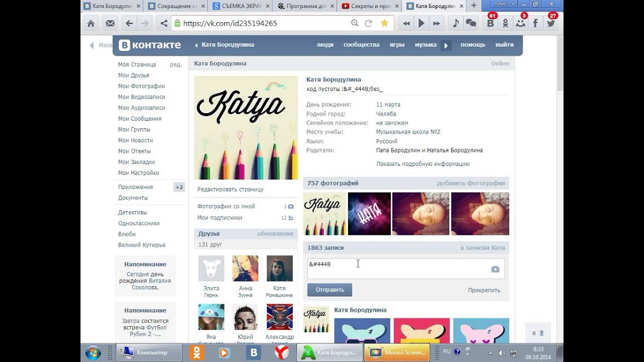Switch to the Секреты и при tab

pos(370,6)
